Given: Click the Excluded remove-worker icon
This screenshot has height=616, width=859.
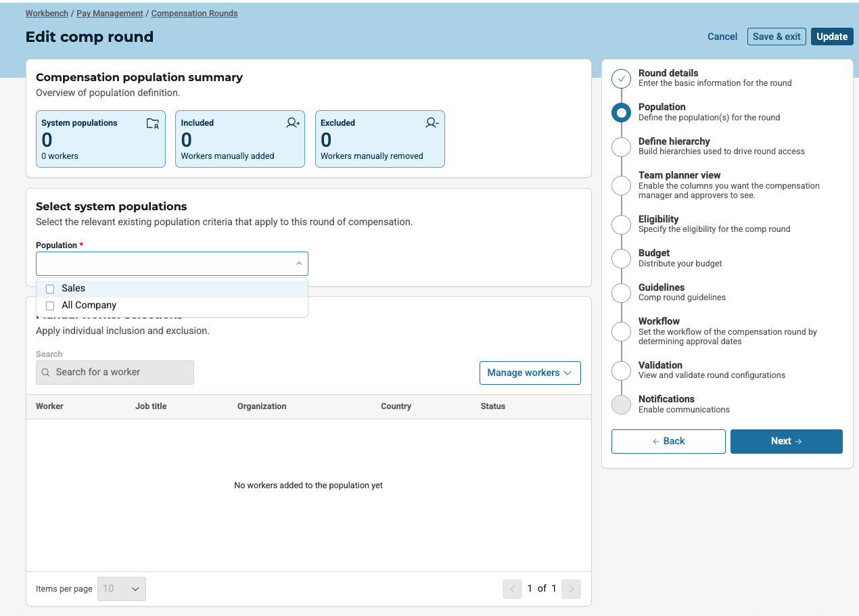Looking at the screenshot, I should [x=432, y=123].
